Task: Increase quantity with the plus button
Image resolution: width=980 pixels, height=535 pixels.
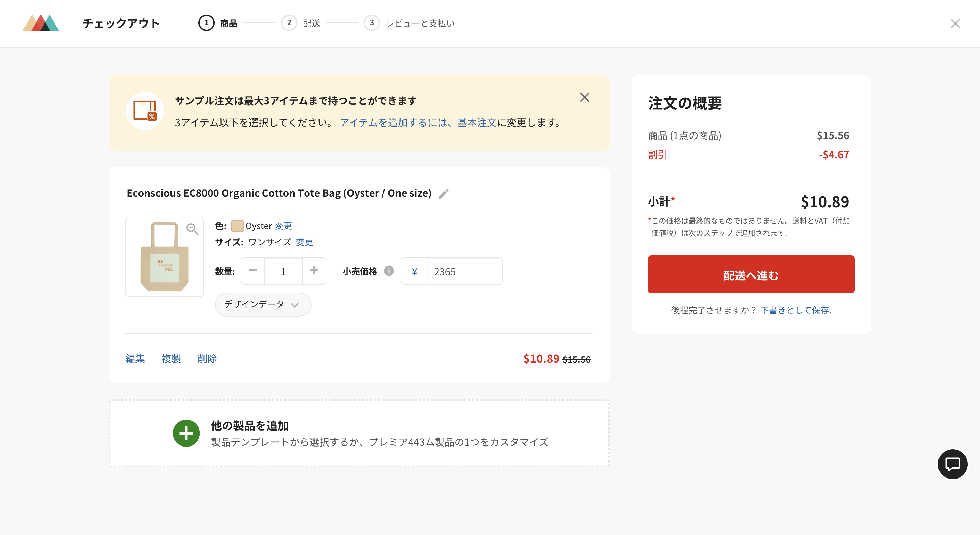Action: point(314,271)
